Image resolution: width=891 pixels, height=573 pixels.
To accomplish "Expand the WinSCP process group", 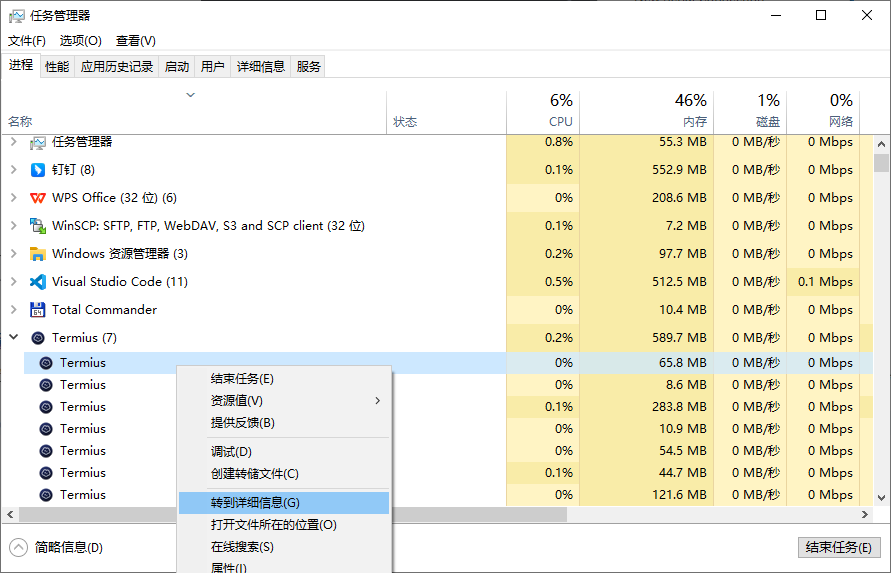I will pyautogui.click(x=14, y=226).
